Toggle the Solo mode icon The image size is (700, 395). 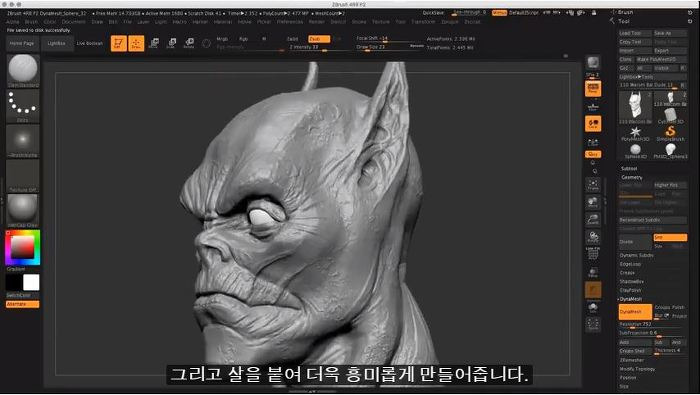[x=593, y=307]
